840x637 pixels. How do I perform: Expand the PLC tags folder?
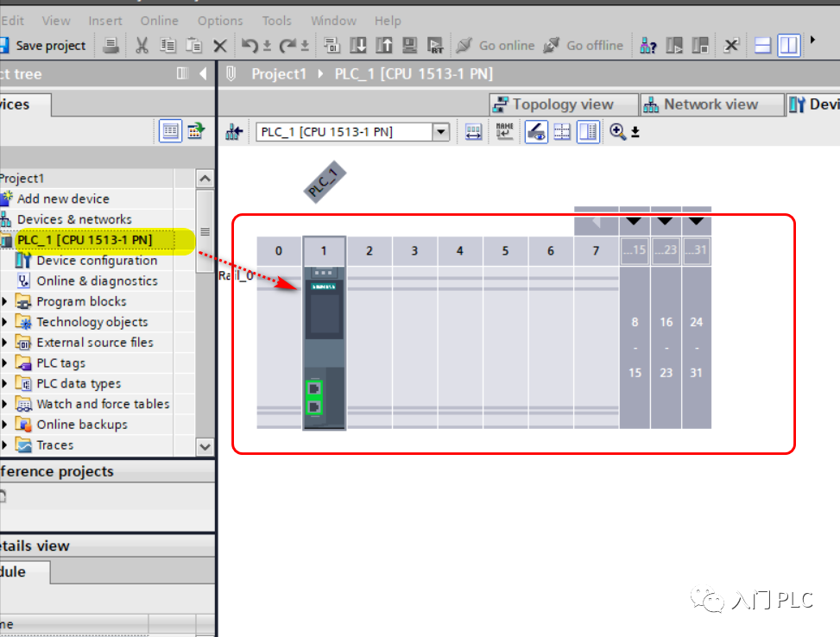coord(5,363)
